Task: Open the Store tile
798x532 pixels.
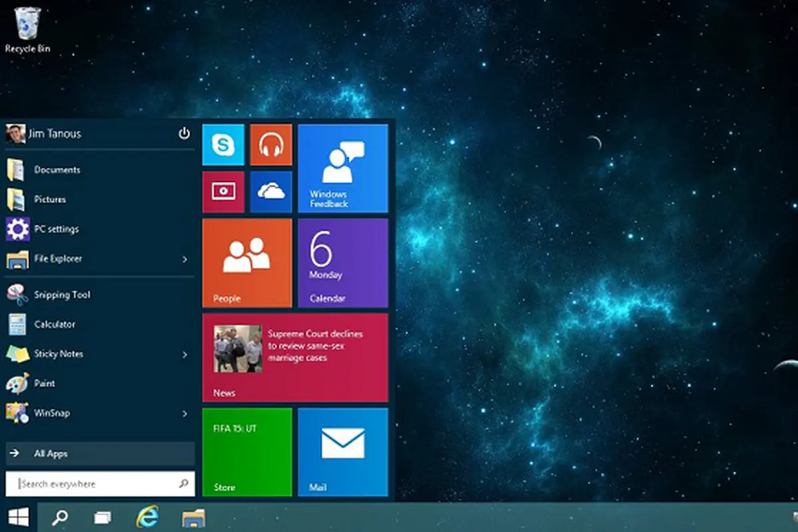Action: [x=247, y=452]
